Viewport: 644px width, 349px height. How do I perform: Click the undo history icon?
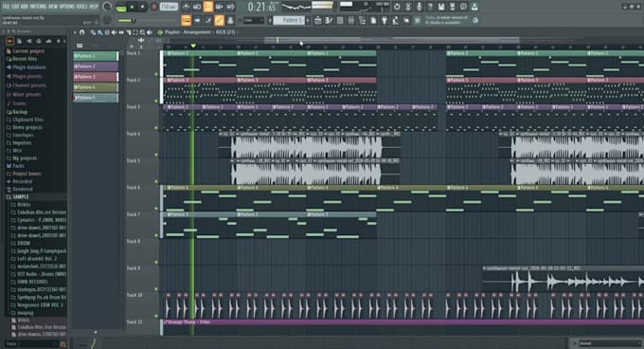(x=397, y=7)
